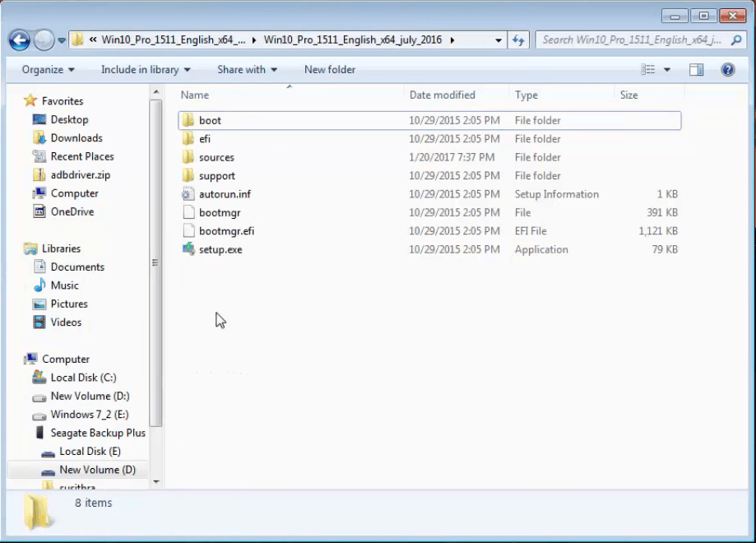Viewport: 756px width, 543px height.
Task: Sort by Size column header
Action: [x=628, y=95]
